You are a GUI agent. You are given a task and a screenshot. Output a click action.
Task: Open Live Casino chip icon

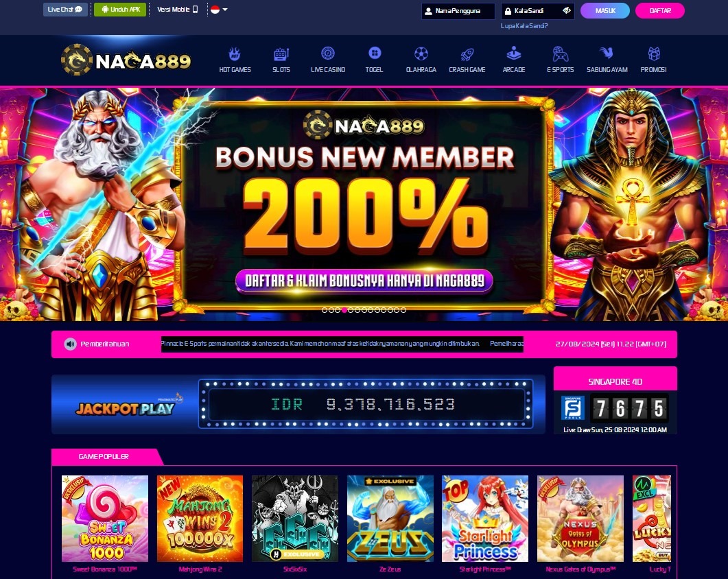(328, 54)
